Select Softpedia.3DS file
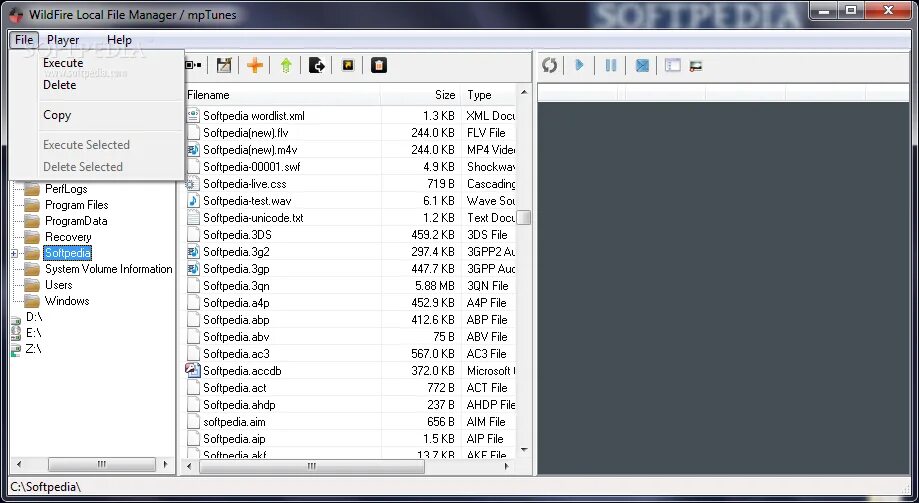 pos(237,235)
